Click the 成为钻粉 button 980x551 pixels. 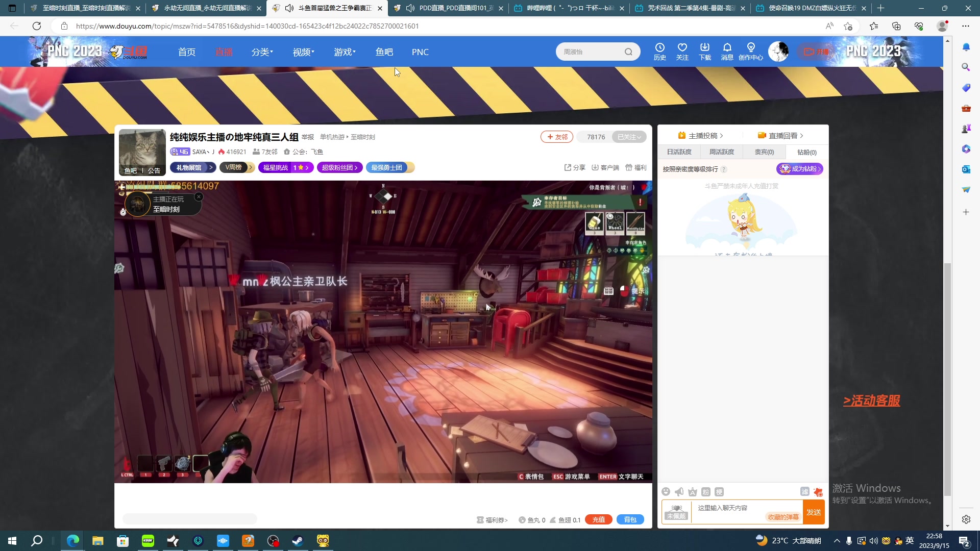[800, 169]
